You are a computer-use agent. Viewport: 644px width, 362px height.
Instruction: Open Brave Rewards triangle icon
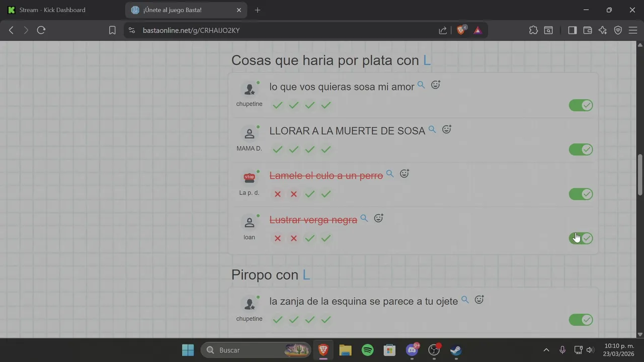[x=477, y=30]
